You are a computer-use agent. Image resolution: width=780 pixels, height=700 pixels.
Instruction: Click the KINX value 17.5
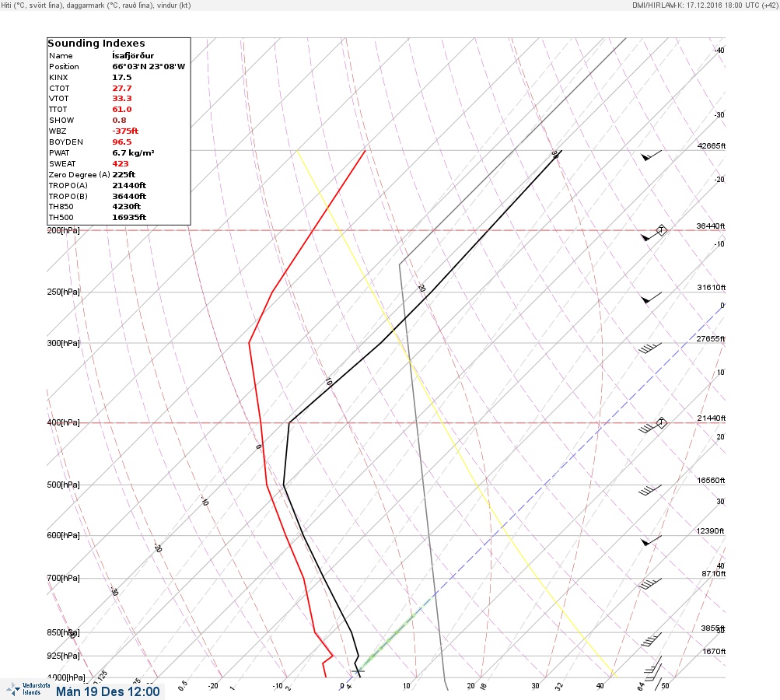tap(121, 77)
